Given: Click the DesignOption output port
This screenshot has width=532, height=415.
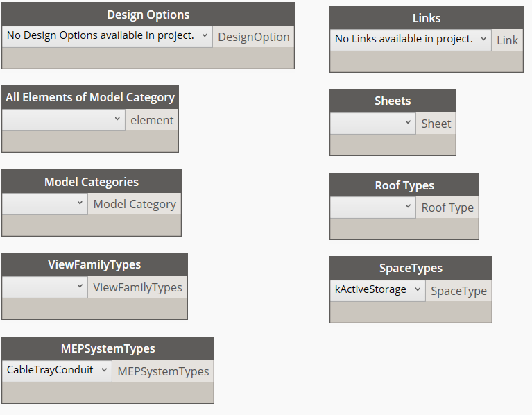Looking at the screenshot, I should pyautogui.click(x=254, y=37).
